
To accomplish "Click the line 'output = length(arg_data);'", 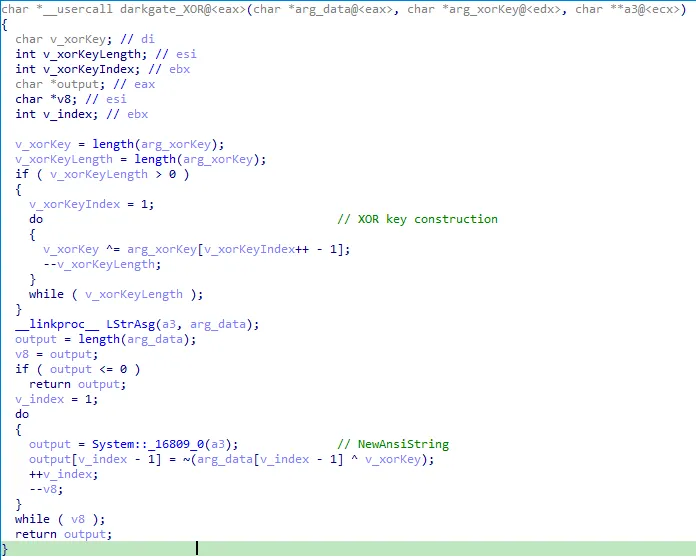I will pyautogui.click(x=106, y=339).
